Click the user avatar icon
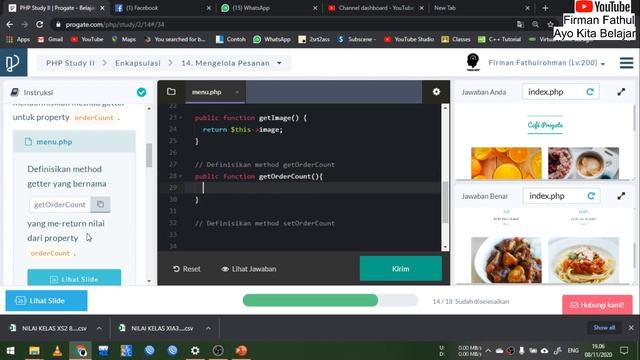The width and height of the screenshot is (640, 360). [473, 62]
